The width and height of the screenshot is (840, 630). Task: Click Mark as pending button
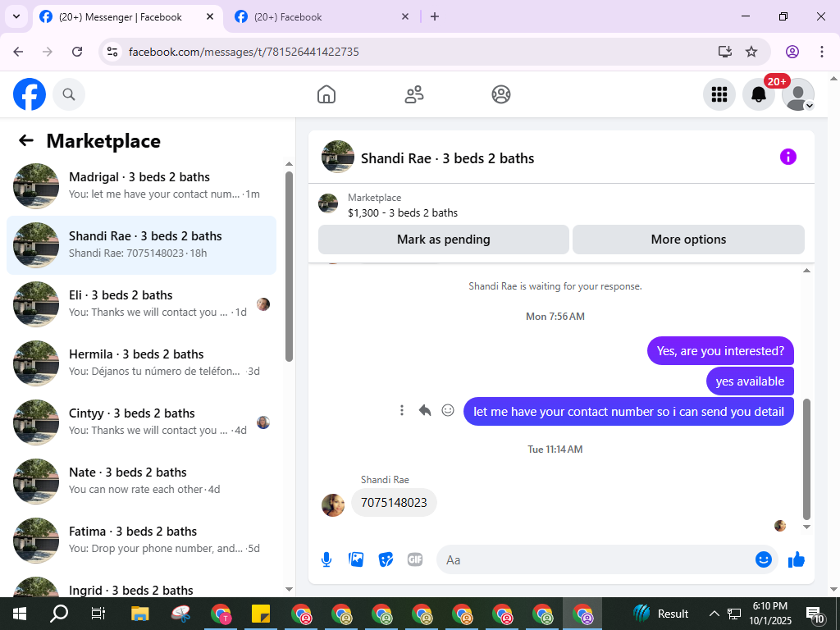tap(444, 240)
